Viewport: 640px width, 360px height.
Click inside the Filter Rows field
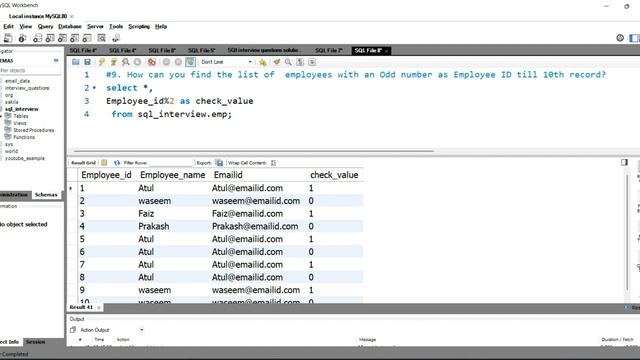[171, 162]
